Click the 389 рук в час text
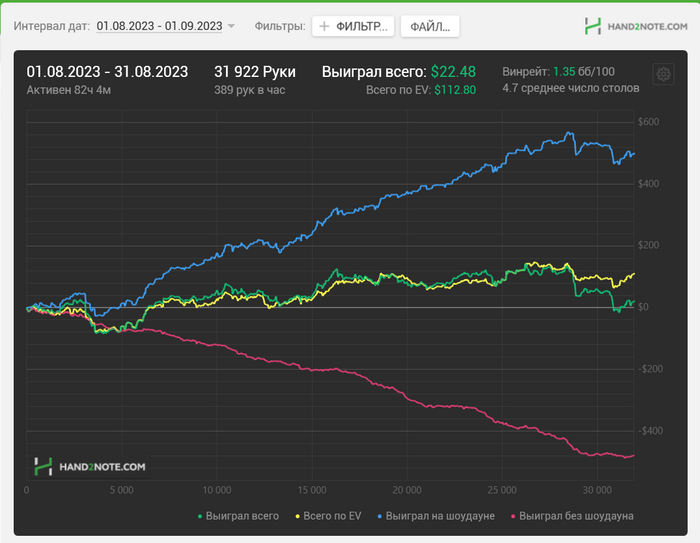This screenshot has height=543, width=700. click(x=250, y=90)
